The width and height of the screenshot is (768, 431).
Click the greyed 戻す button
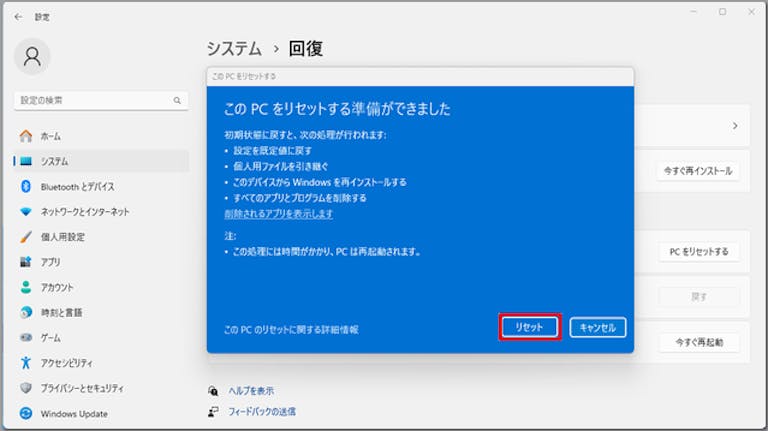(x=699, y=297)
